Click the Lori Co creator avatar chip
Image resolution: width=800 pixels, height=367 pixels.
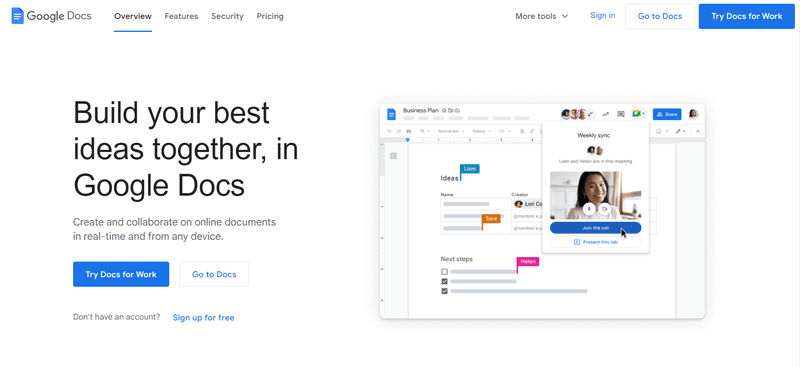tap(528, 204)
